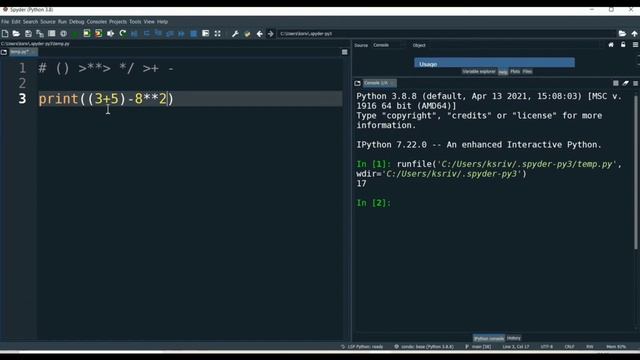Re-run the last script
640x360 pixels.
122,34
